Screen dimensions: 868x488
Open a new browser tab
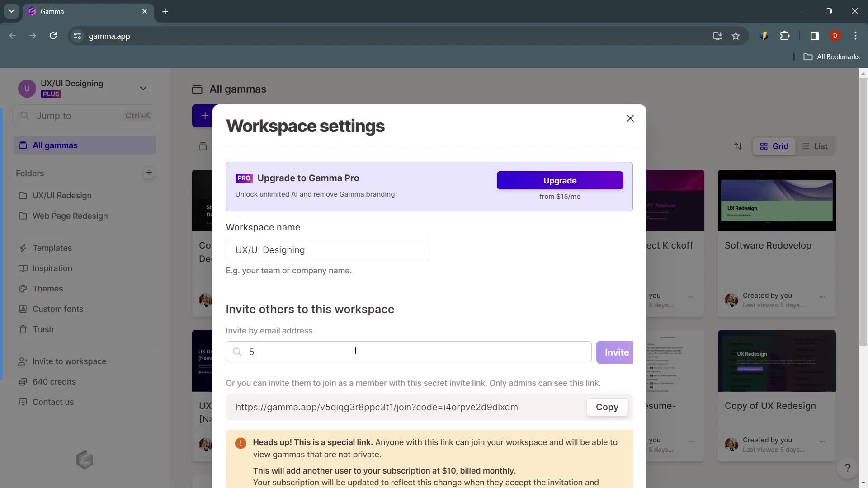click(165, 11)
